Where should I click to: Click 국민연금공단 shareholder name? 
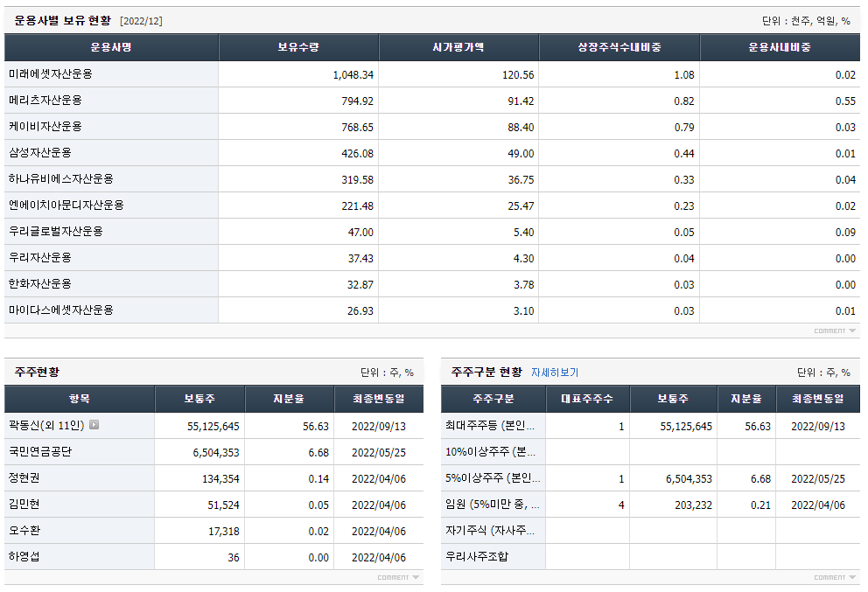(x=40, y=452)
